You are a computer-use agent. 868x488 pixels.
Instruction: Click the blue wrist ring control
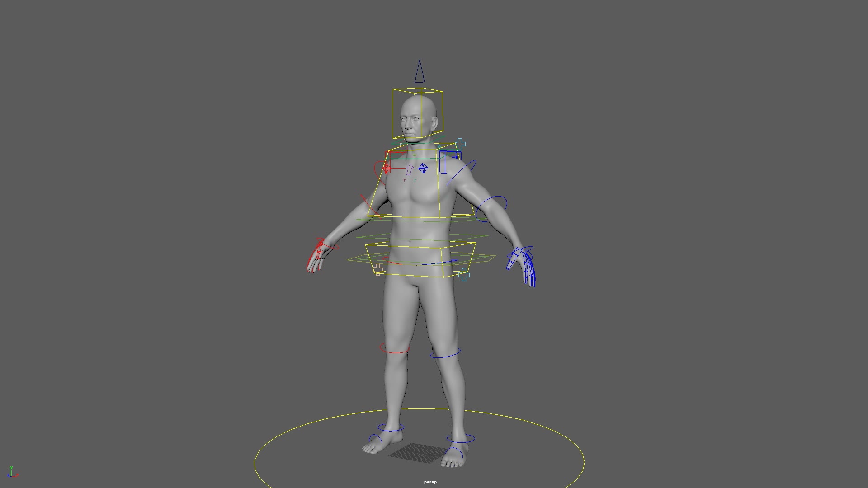point(520,252)
